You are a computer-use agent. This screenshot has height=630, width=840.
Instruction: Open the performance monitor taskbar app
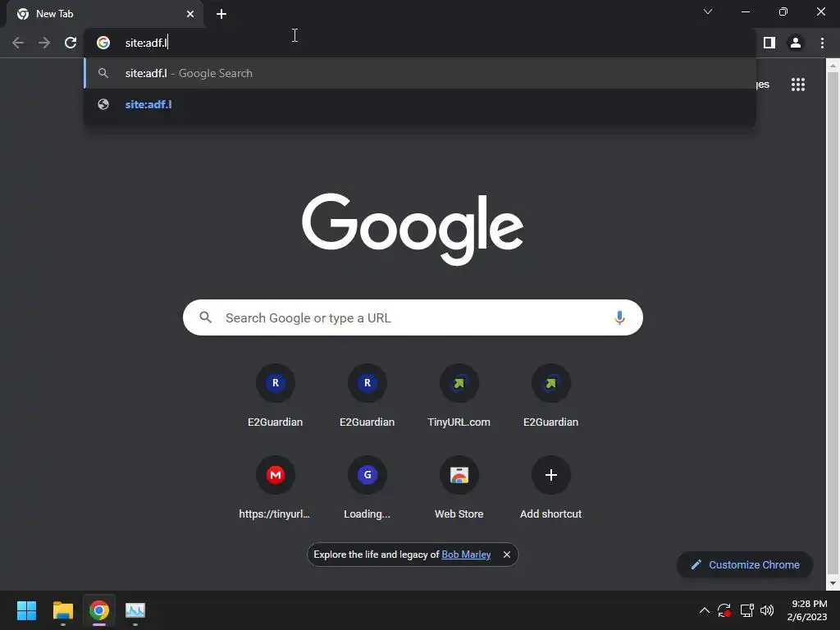(x=135, y=610)
